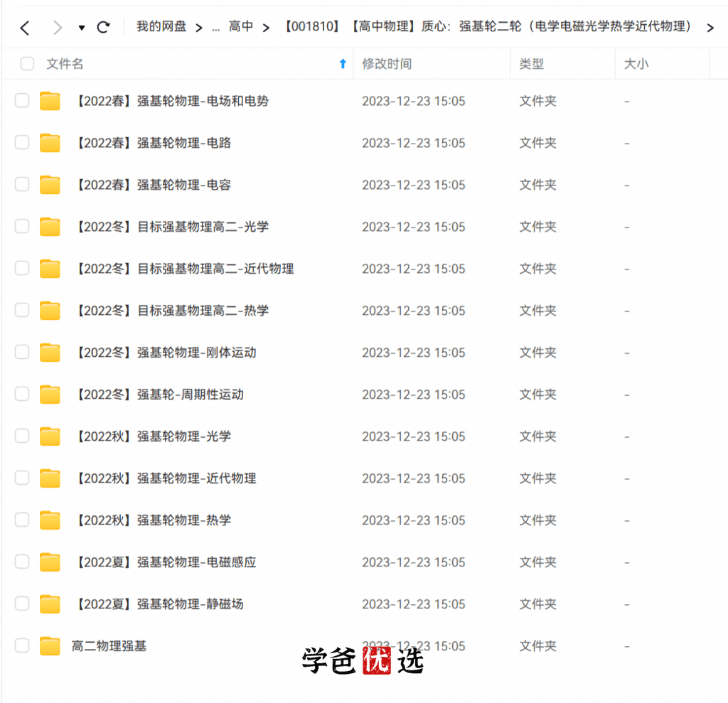This screenshot has height=703, width=728.
Task: Click the folder icon of 刚体运动
Action: point(50,352)
